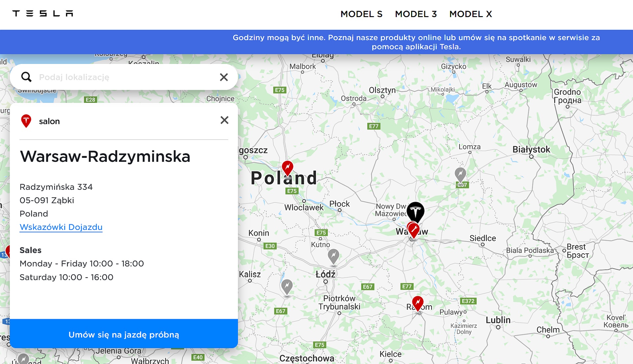
Task: Click the Lublin city label on map
Action: click(498, 320)
